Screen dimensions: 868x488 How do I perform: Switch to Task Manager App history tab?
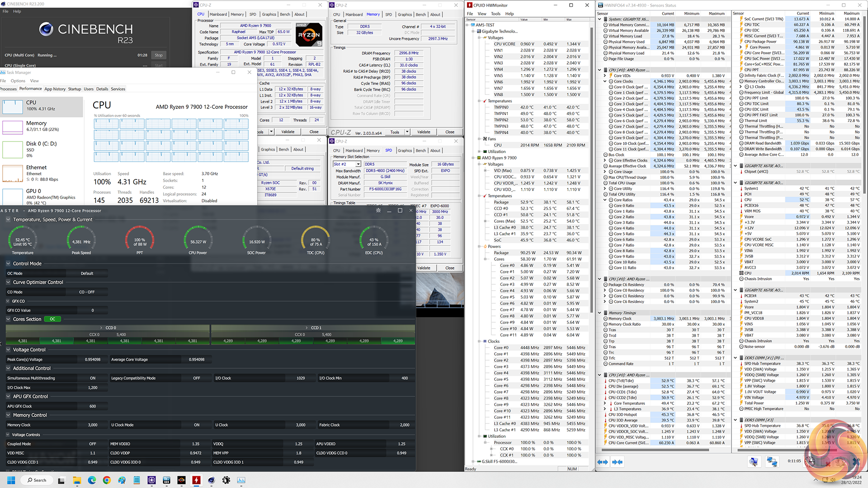pos(55,89)
